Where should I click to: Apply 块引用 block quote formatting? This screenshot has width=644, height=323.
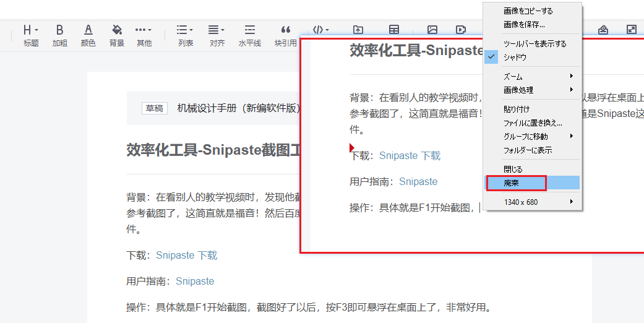point(286,35)
